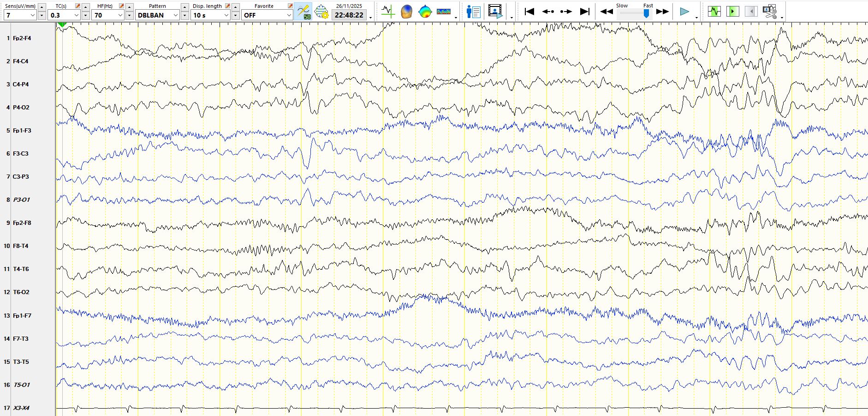Jump to the start of the recording
Viewport: 868px width, 416px height.
point(529,11)
